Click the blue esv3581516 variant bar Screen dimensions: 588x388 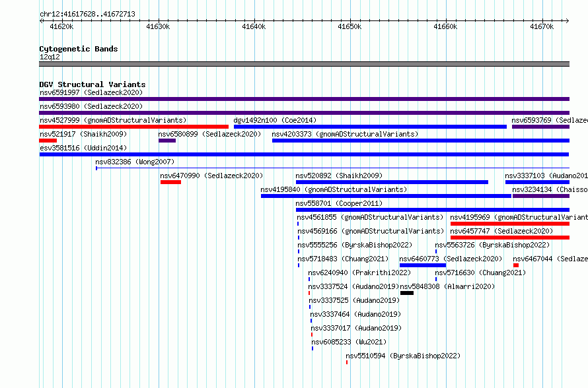point(304,154)
